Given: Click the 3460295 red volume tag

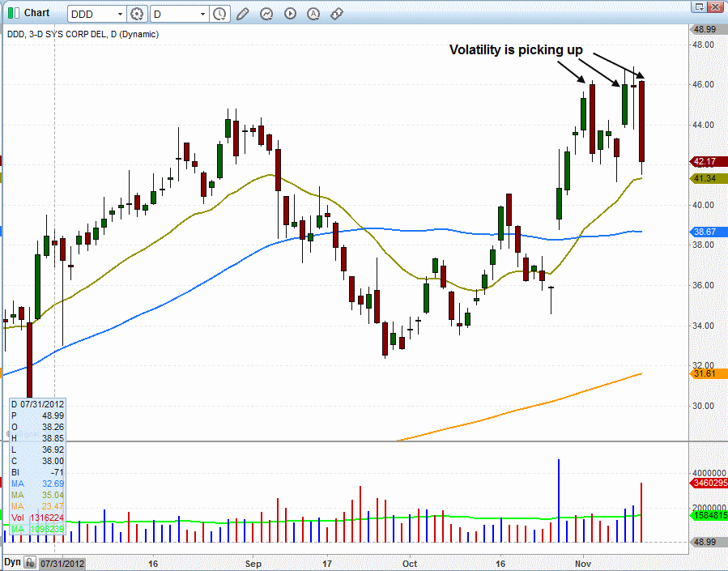Looking at the screenshot, I should point(709,483).
